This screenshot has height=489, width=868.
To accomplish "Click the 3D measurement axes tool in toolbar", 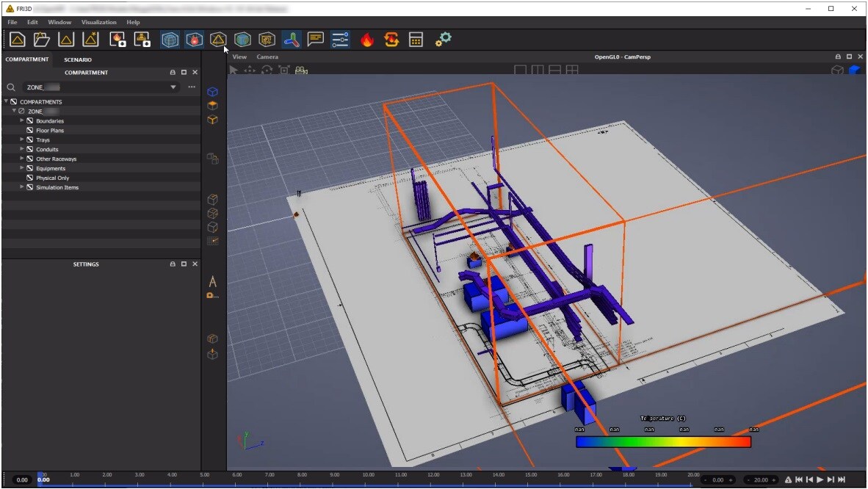I will (292, 40).
